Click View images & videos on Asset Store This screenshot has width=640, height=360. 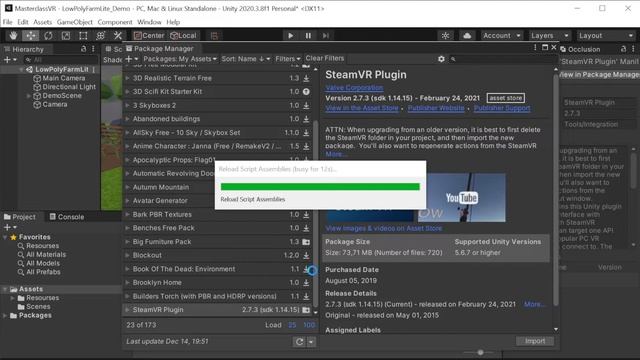click(384, 228)
